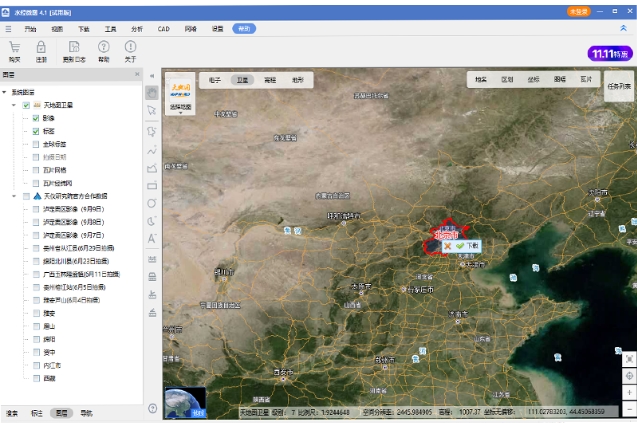The height and width of the screenshot is (423, 637).
Task: Switch to the 电子 map type
Action: [214, 80]
